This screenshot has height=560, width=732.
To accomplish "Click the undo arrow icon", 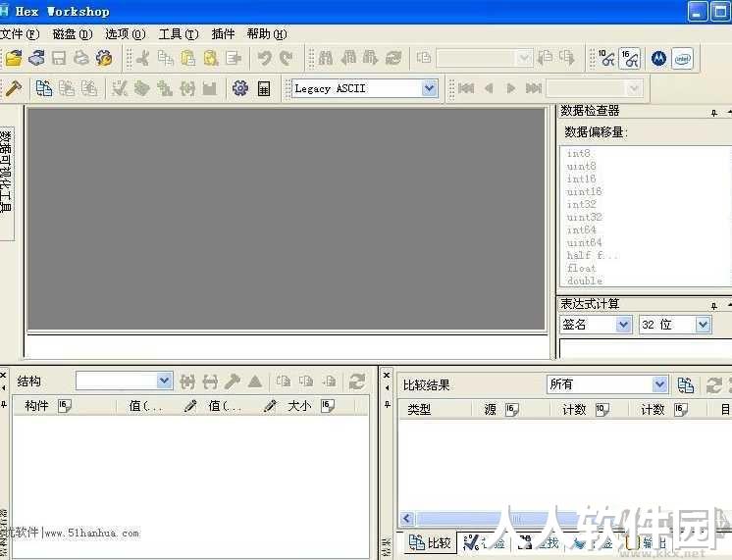I will (x=264, y=58).
